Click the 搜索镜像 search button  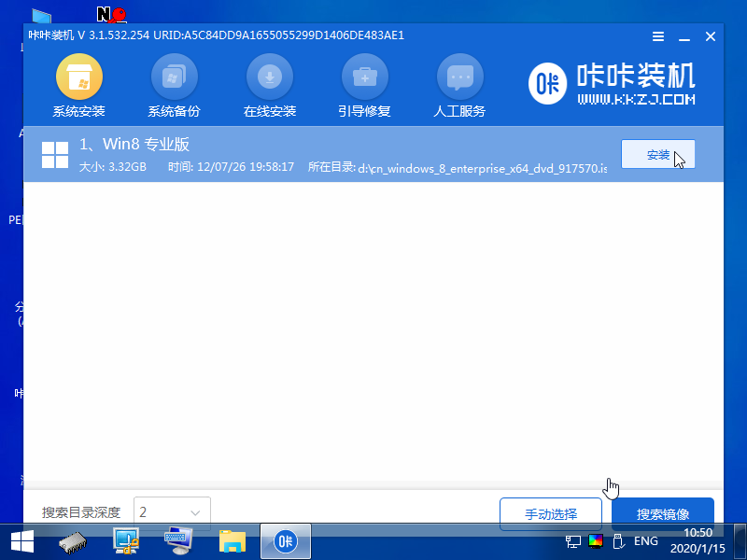[663, 513]
